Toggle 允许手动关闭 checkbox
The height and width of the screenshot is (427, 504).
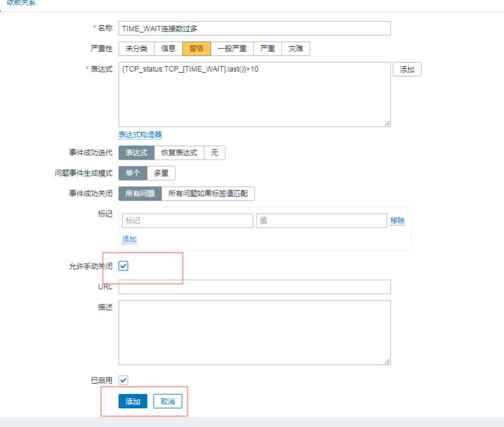coord(123,266)
